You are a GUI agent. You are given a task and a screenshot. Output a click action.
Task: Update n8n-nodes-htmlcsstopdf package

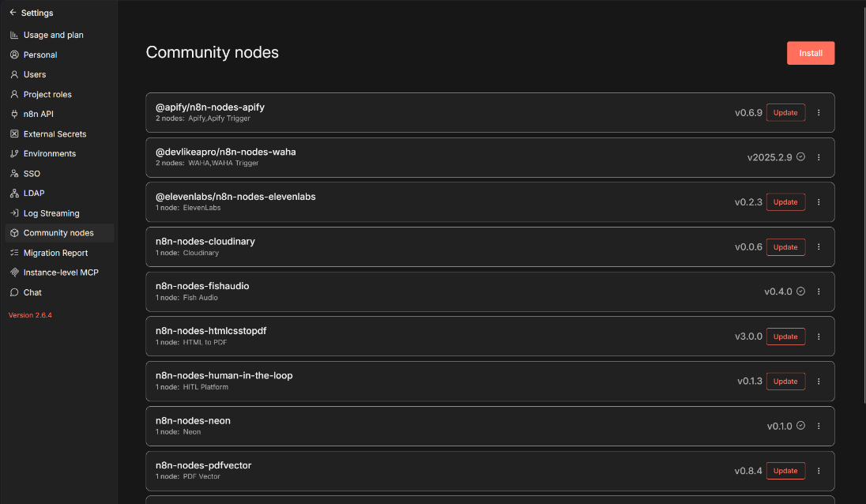point(785,337)
